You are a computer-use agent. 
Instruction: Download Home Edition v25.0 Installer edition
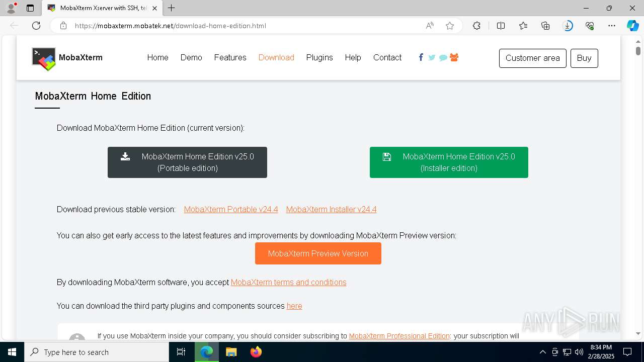(449, 162)
